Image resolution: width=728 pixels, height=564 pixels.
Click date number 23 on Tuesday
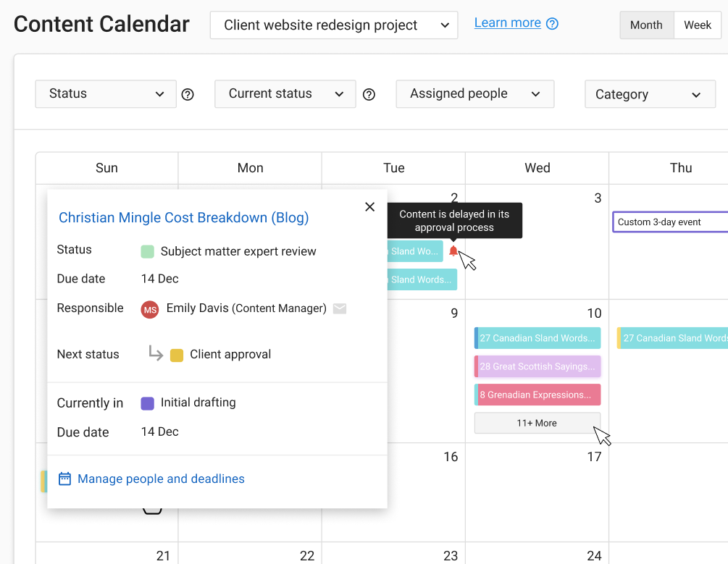[x=451, y=555]
